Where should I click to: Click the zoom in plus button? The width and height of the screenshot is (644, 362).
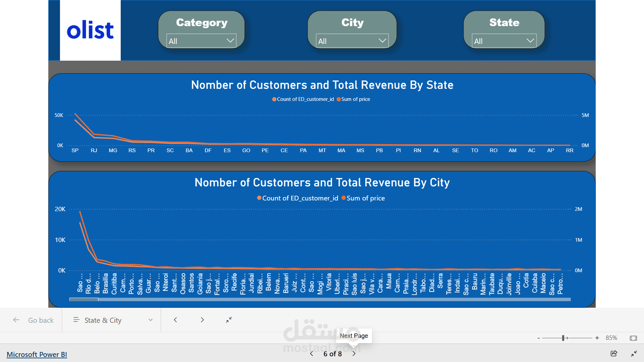(x=597, y=338)
